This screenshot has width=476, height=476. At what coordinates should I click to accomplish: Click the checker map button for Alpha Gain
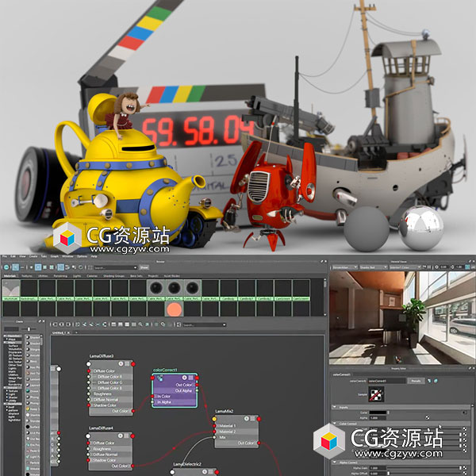(x=464, y=468)
